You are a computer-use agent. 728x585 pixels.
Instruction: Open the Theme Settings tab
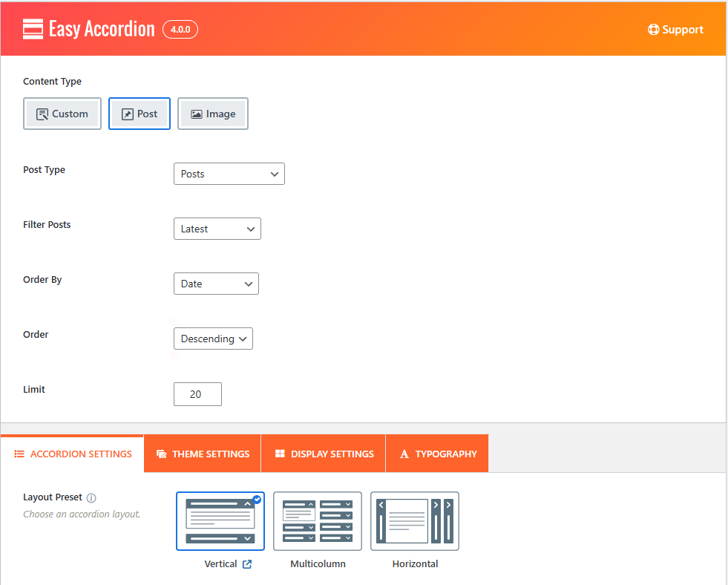coord(203,454)
